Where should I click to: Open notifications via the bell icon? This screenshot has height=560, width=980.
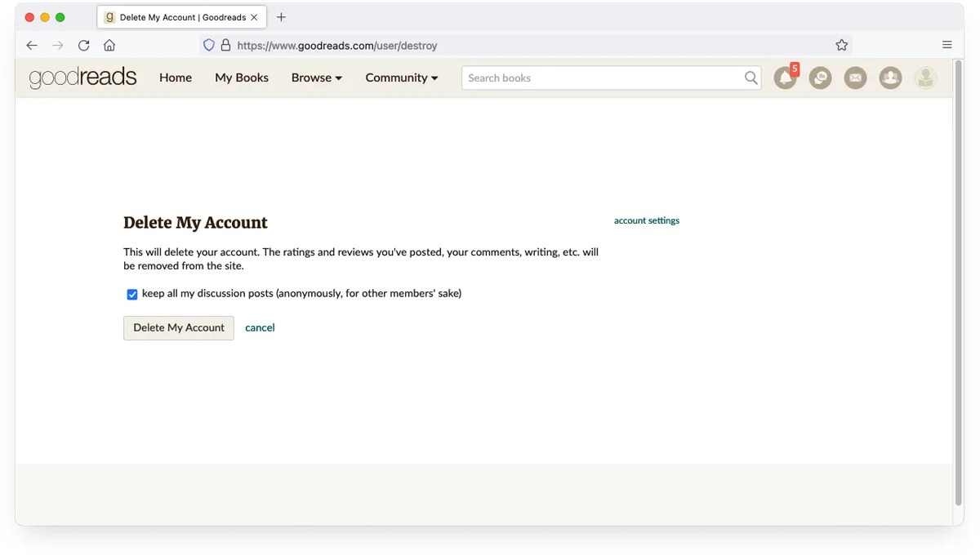click(x=784, y=78)
